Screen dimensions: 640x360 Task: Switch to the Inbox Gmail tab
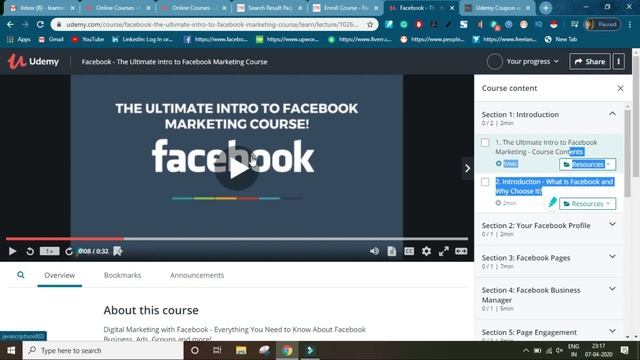coord(42,8)
